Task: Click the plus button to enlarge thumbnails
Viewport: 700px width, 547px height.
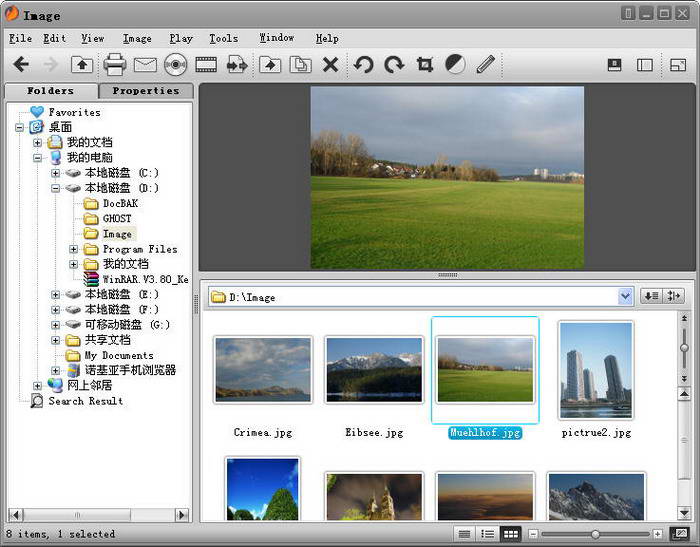Action: tap(657, 534)
